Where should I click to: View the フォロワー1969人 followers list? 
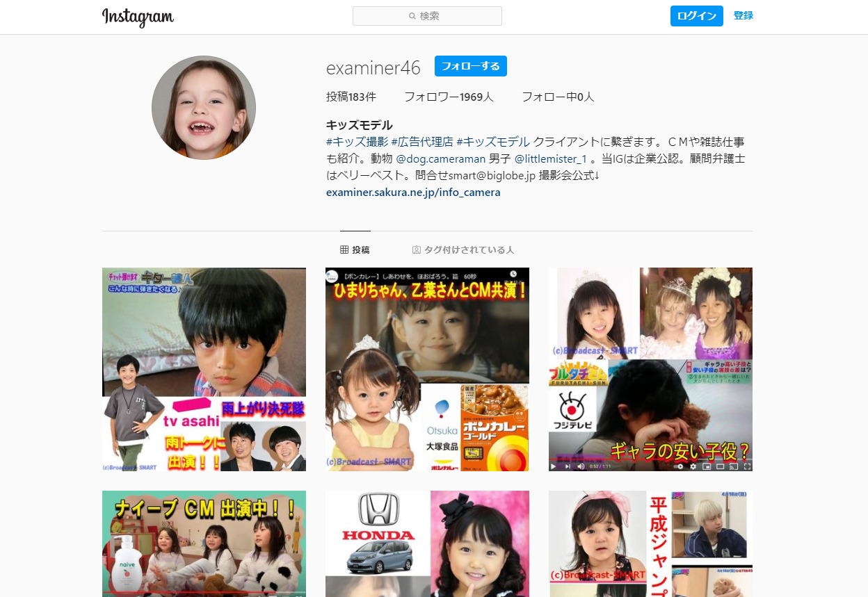pos(449,97)
